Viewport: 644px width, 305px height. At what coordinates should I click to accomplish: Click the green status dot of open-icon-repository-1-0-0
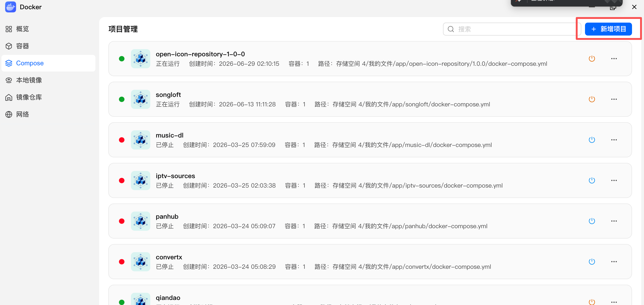click(122, 59)
